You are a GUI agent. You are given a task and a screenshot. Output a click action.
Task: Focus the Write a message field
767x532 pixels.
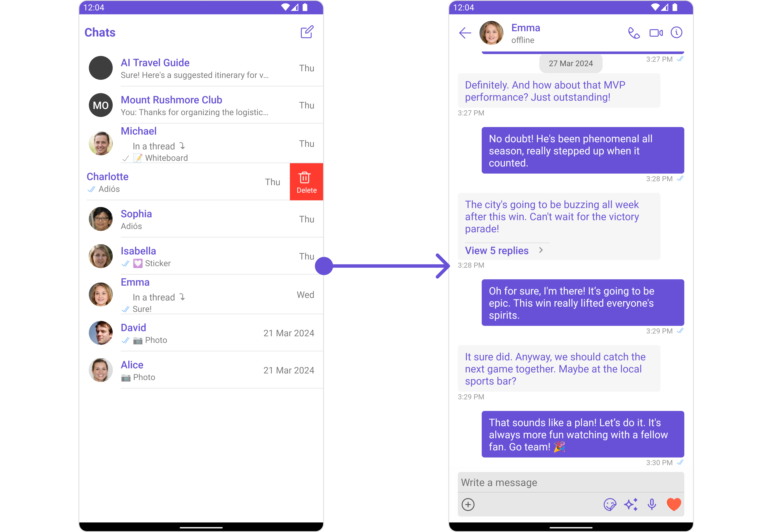570,482
